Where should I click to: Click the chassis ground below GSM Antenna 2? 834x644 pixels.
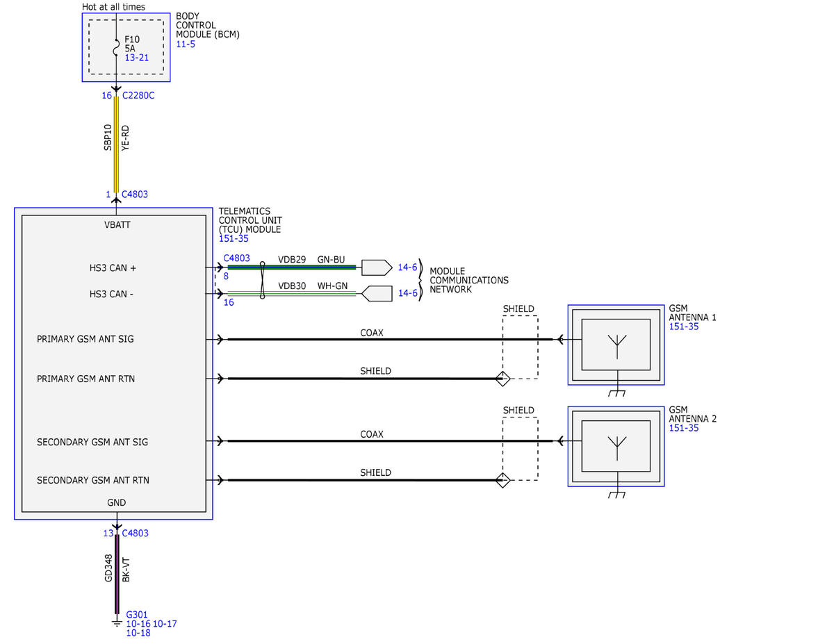[x=616, y=495]
